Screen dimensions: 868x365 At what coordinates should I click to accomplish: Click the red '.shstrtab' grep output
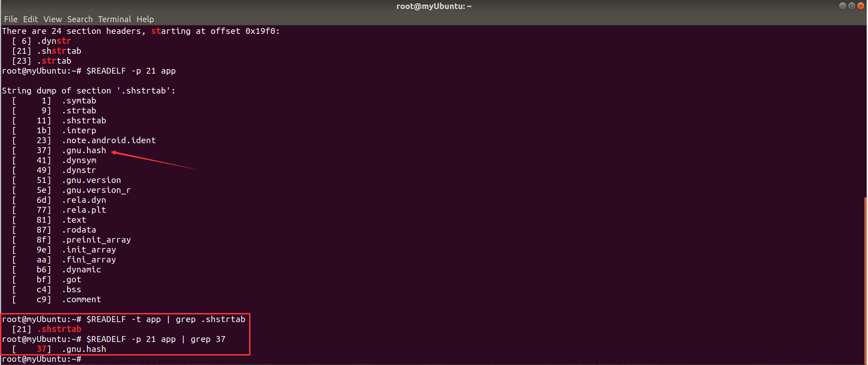[59, 329]
